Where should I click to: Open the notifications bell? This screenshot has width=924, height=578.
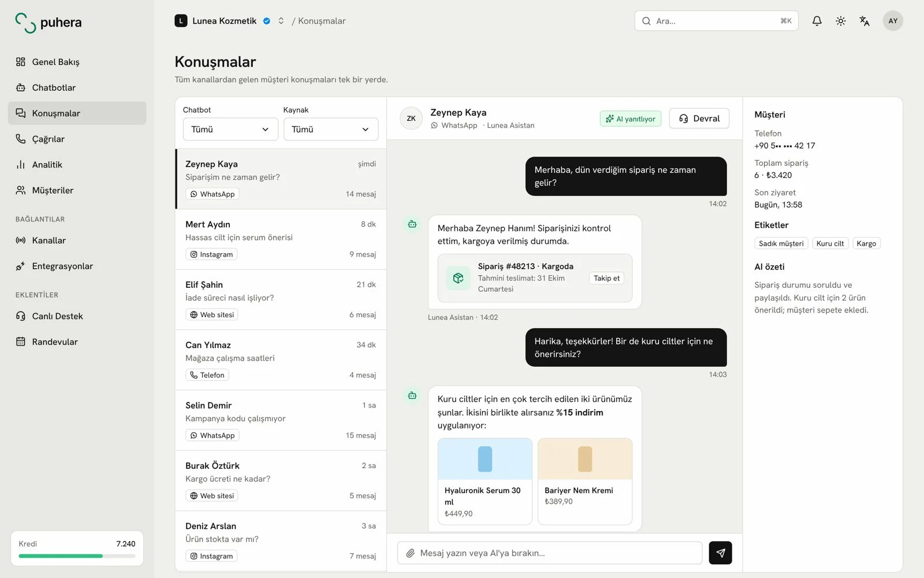tap(817, 21)
